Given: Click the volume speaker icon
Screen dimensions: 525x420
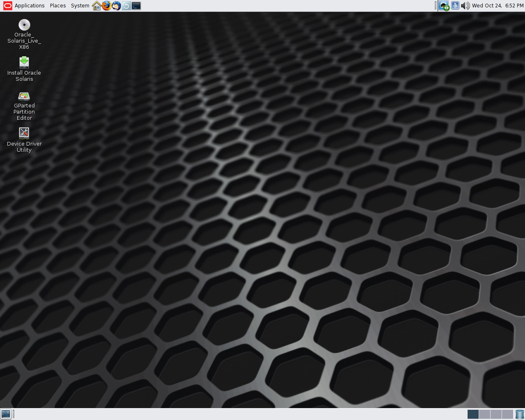Looking at the screenshot, I should tap(465, 6).
